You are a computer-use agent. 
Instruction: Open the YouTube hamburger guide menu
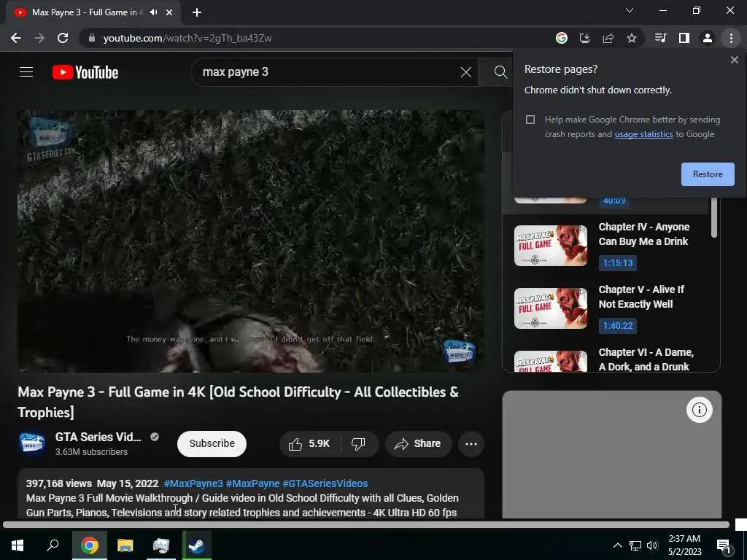(x=26, y=72)
